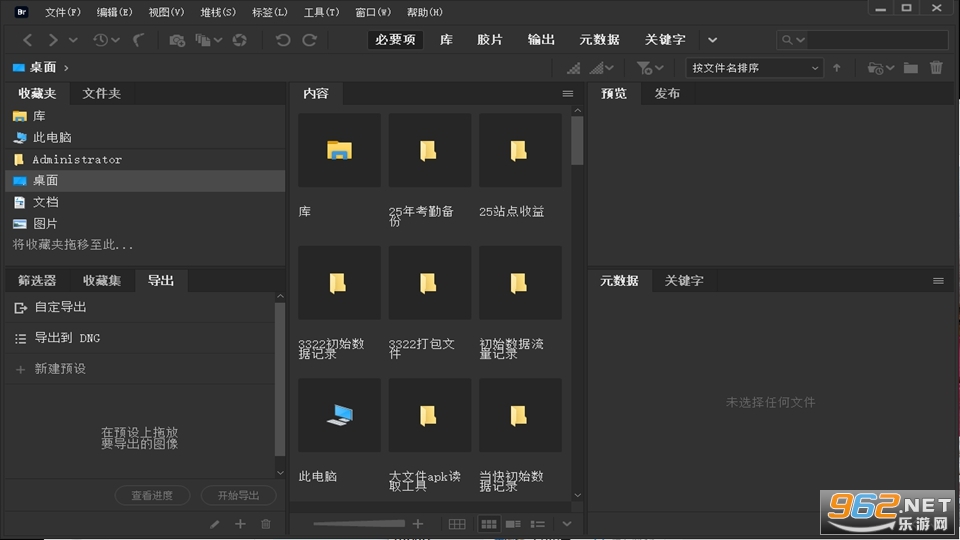This screenshot has width=960, height=540.
Task: Click the boomerang return icon
Action: pyautogui.click(x=138, y=40)
